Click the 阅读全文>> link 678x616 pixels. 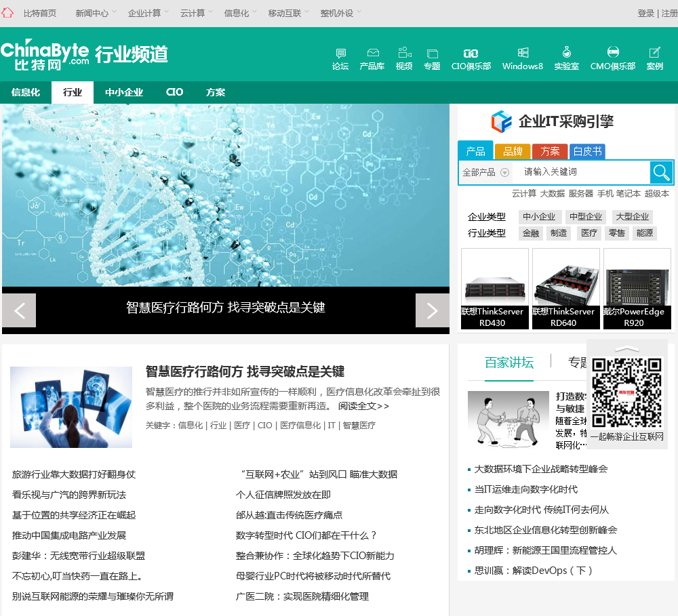click(x=363, y=406)
